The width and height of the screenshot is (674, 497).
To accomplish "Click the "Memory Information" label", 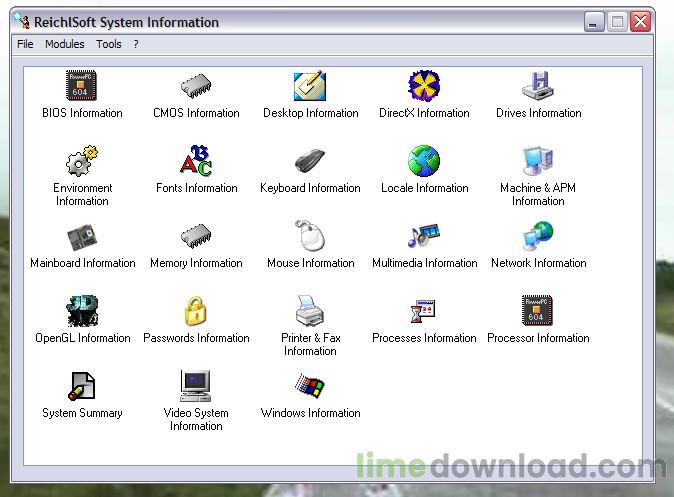I will 196,263.
